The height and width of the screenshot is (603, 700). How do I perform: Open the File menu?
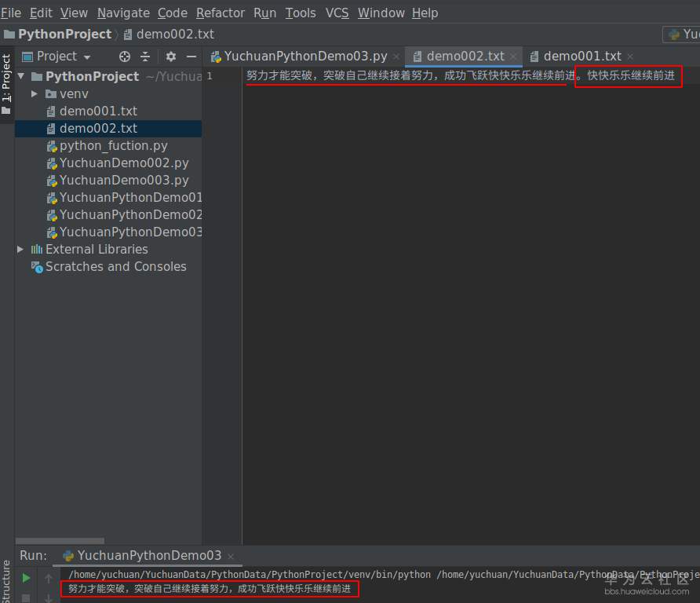tap(11, 13)
